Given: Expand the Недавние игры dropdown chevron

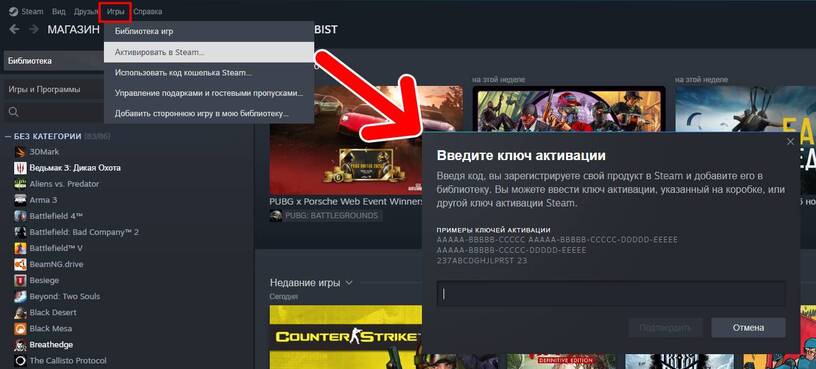Looking at the screenshot, I should pyautogui.click(x=349, y=283).
